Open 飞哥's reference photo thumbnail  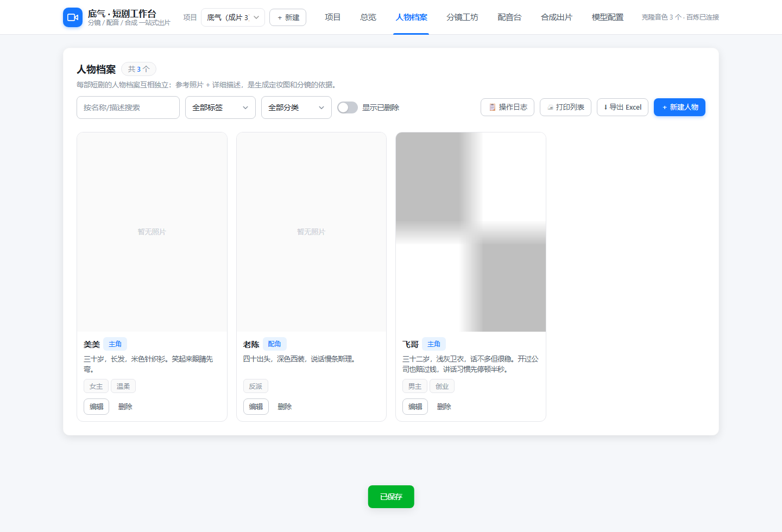coord(471,232)
